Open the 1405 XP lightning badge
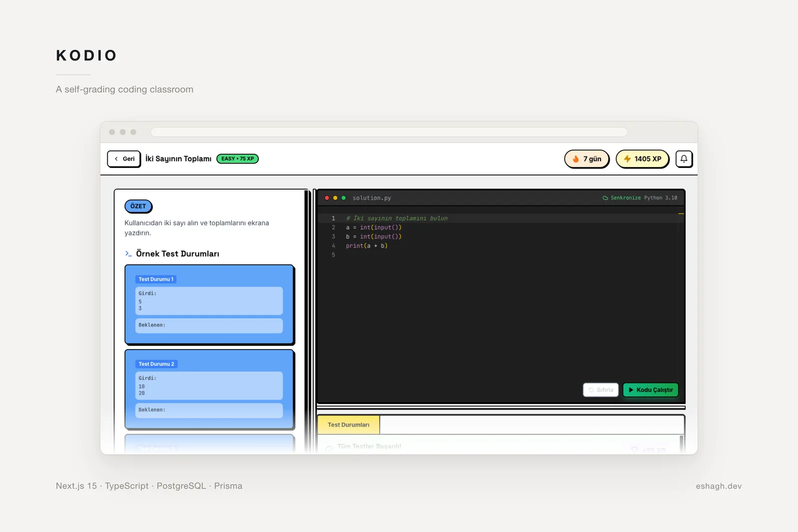The width and height of the screenshot is (798, 532). pos(642,159)
